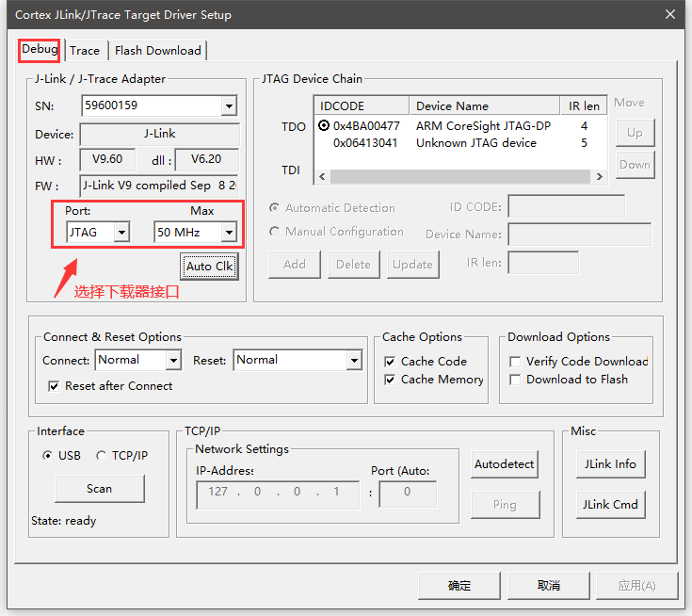Screen dimensions: 692x616
Task: Click the Update button
Action: tap(412, 265)
